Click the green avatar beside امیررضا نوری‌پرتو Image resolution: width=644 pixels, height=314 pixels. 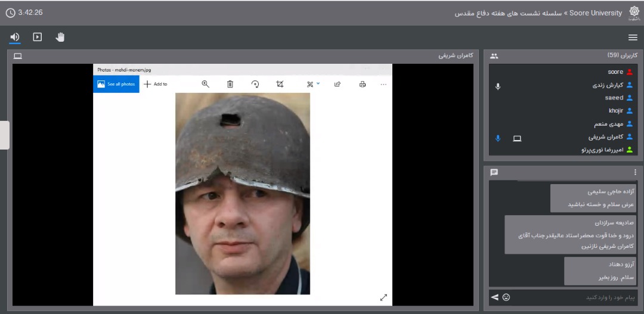630,150
